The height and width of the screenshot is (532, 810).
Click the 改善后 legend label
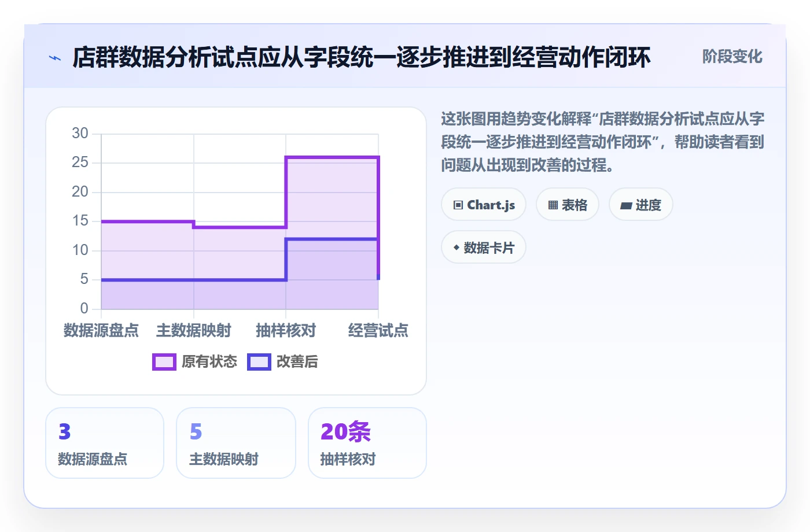point(297,362)
